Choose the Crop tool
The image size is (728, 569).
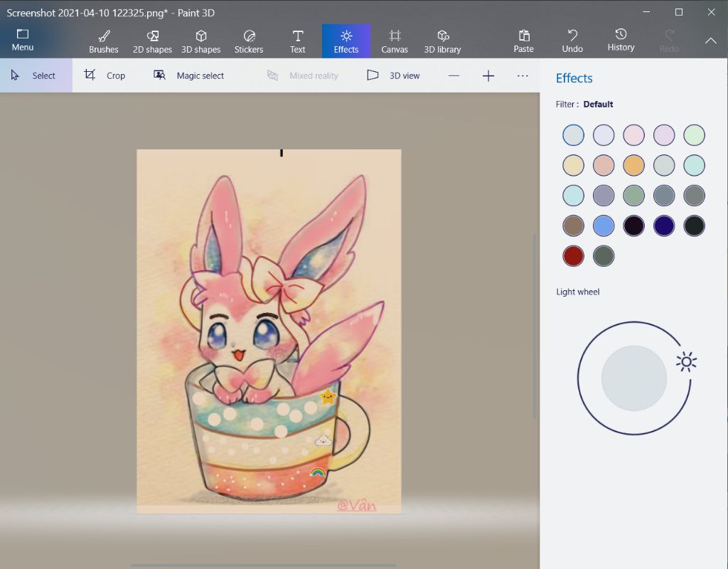[105, 75]
